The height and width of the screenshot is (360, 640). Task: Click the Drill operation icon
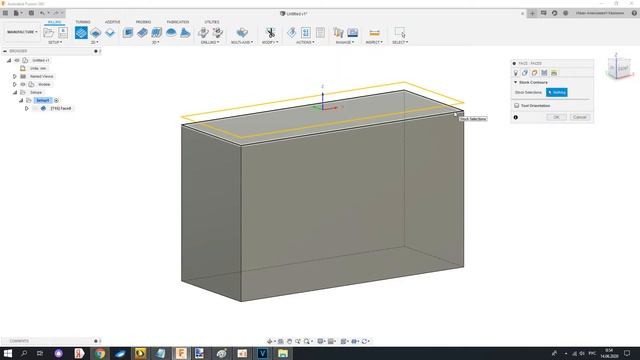pos(203,33)
